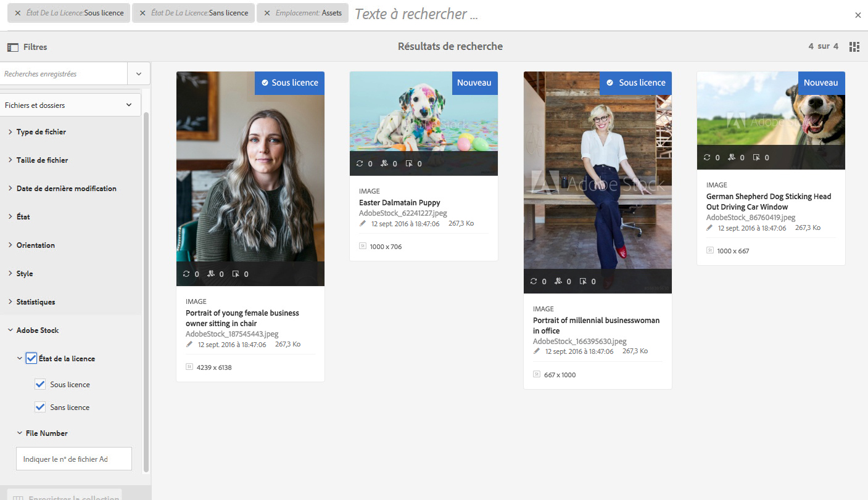Switch layout using the card view icon
Image resolution: width=868 pixels, height=500 pixels.
click(854, 46)
